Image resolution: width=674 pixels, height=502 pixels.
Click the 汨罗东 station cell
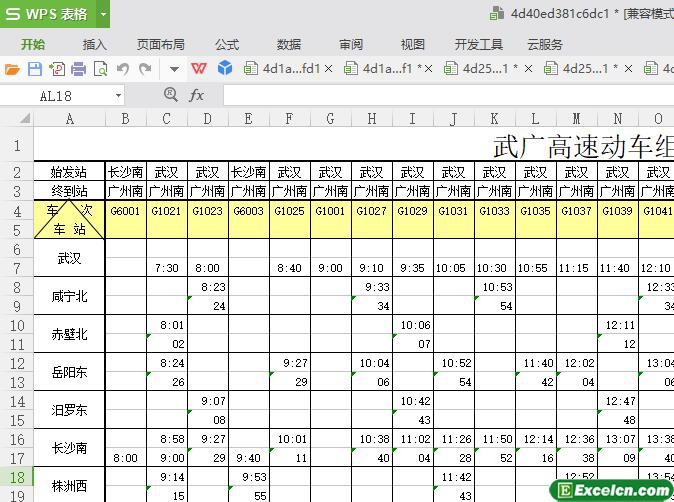pos(69,410)
